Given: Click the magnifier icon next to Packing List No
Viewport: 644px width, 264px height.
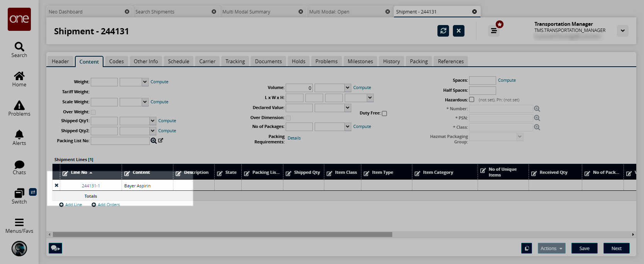Looking at the screenshot, I should pyautogui.click(x=154, y=141).
